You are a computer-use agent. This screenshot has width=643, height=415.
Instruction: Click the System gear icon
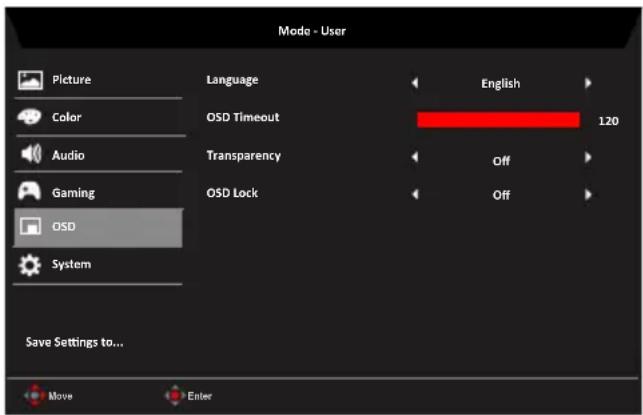(x=30, y=265)
